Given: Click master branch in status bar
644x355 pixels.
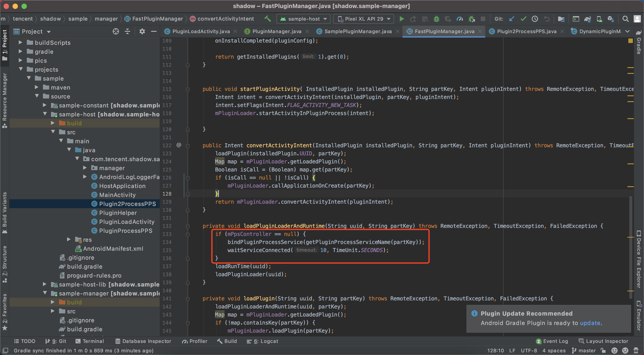Looking at the screenshot, I should point(584,351).
